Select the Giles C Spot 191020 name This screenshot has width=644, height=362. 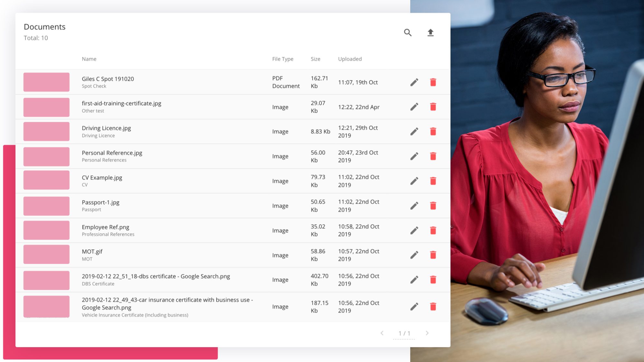point(108,79)
